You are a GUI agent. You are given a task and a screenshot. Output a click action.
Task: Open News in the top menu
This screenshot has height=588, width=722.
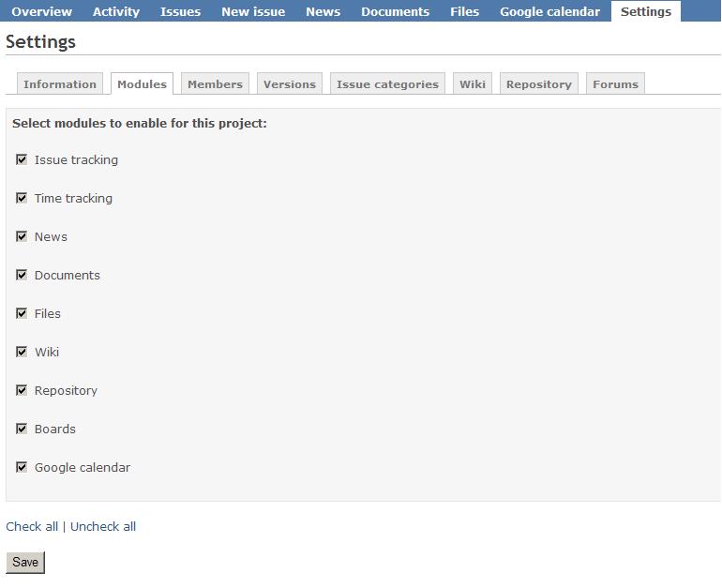[x=323, y=11]
